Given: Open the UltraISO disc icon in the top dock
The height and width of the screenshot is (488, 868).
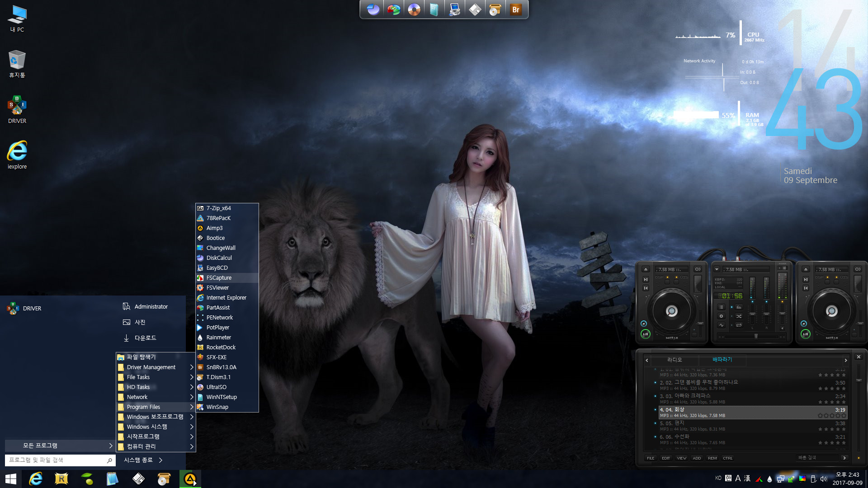Looking at the screenshot, I should [414, 9].
